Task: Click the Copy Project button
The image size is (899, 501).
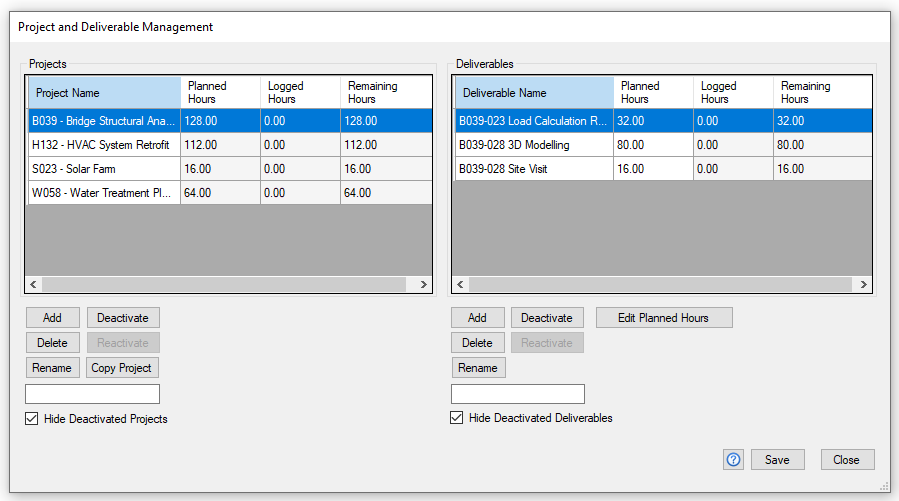Action: pos(122,367)
